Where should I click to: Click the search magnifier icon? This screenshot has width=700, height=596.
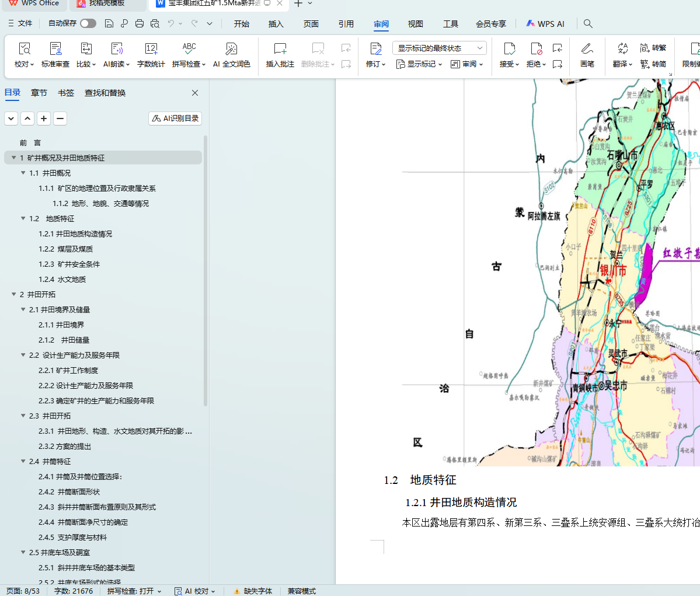coord(588,24)
